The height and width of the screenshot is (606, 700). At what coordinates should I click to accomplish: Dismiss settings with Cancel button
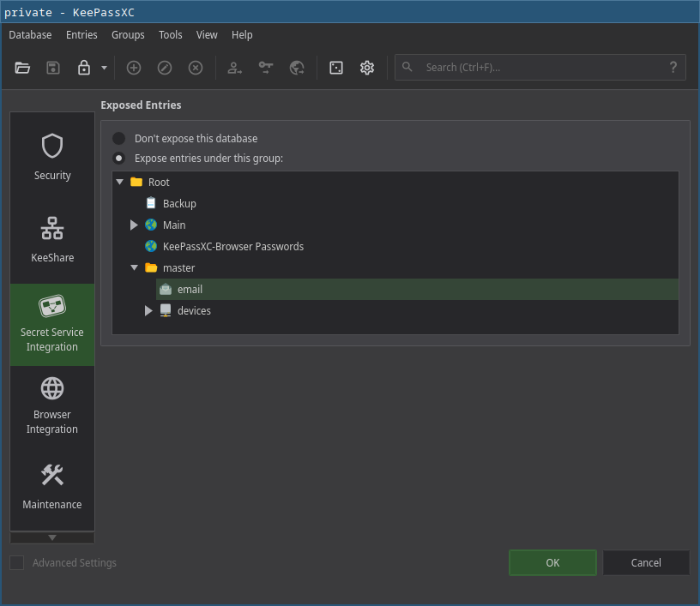[646, 563]
